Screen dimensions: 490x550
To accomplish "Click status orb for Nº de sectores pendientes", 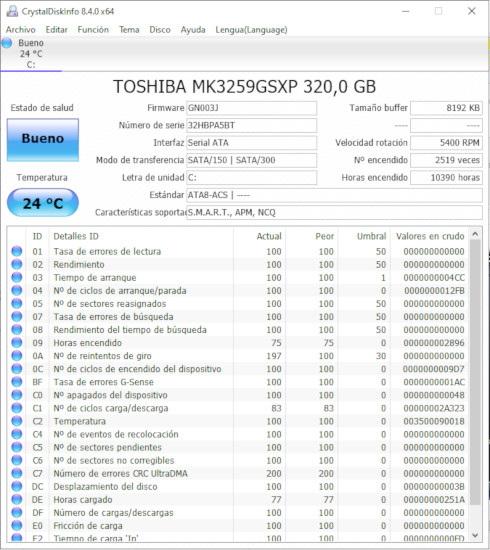I will pyautogui.click(x=16, y=447).
